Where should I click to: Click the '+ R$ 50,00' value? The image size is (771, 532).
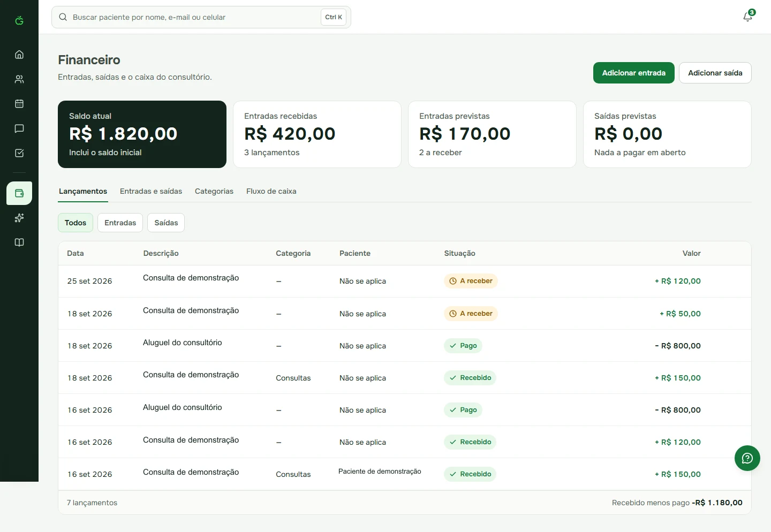pos(680,314)
